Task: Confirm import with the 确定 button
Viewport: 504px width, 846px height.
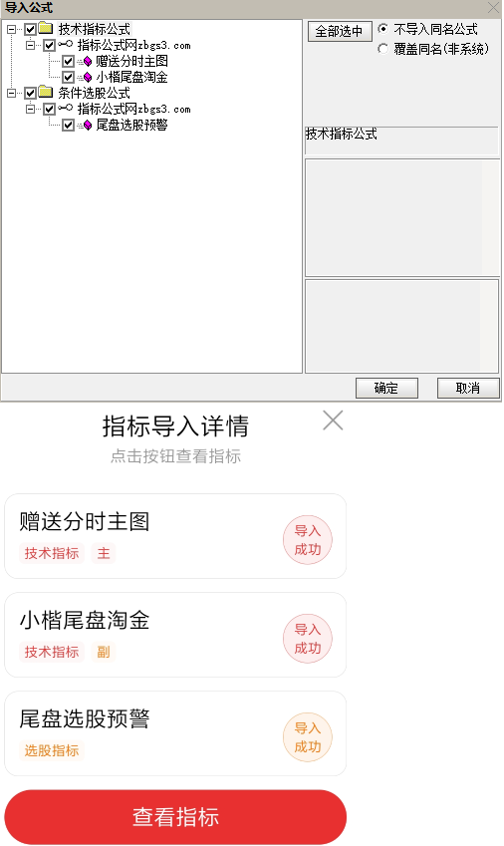Action: 386,388
